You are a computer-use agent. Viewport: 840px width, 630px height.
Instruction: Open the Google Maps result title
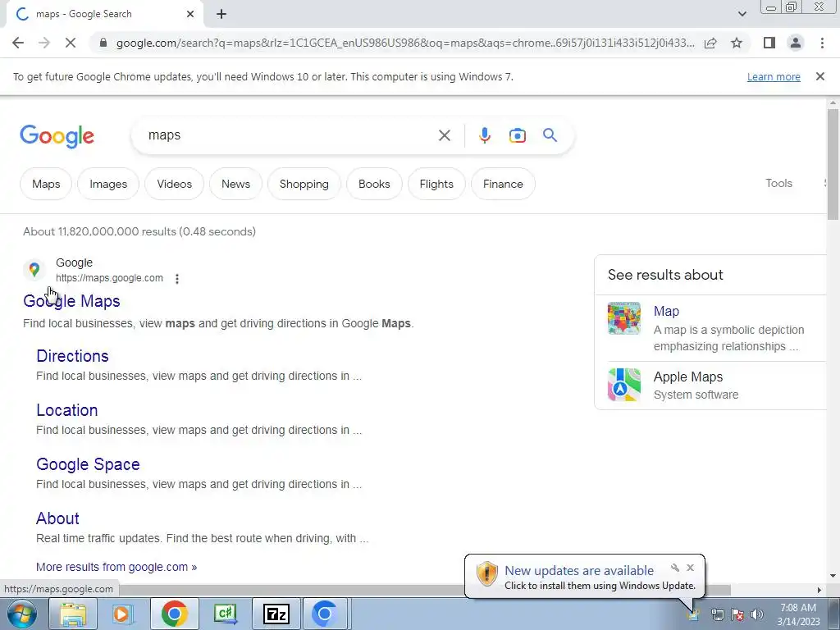click(71, 301)
